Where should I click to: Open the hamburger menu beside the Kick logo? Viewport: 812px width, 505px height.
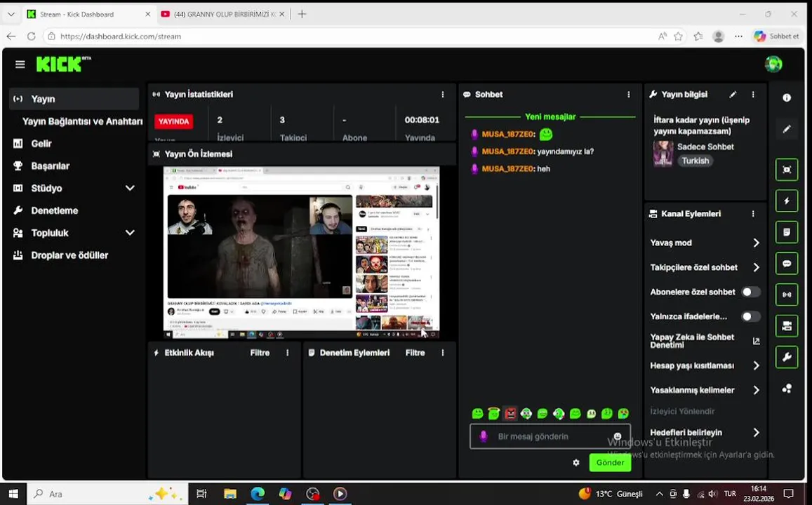[x=20, y=64]
